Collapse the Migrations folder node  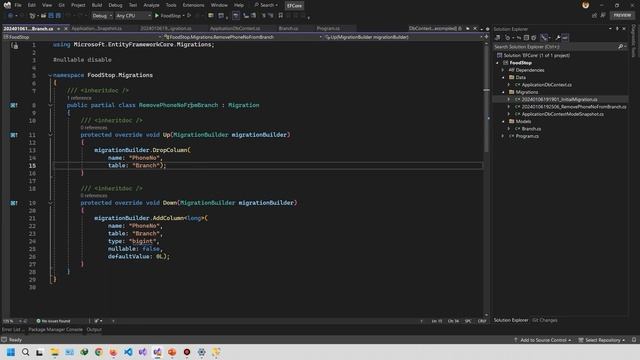click(x=503, y=92)
